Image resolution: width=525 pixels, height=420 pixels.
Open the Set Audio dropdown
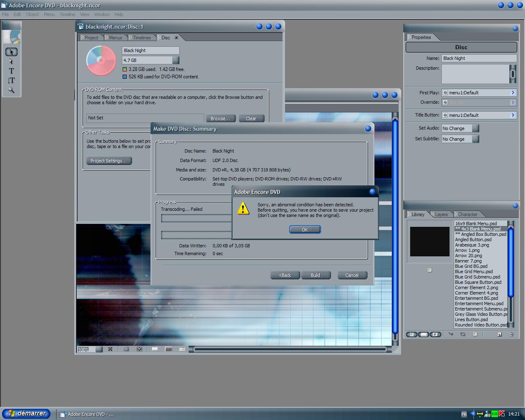tap(475, 128)
